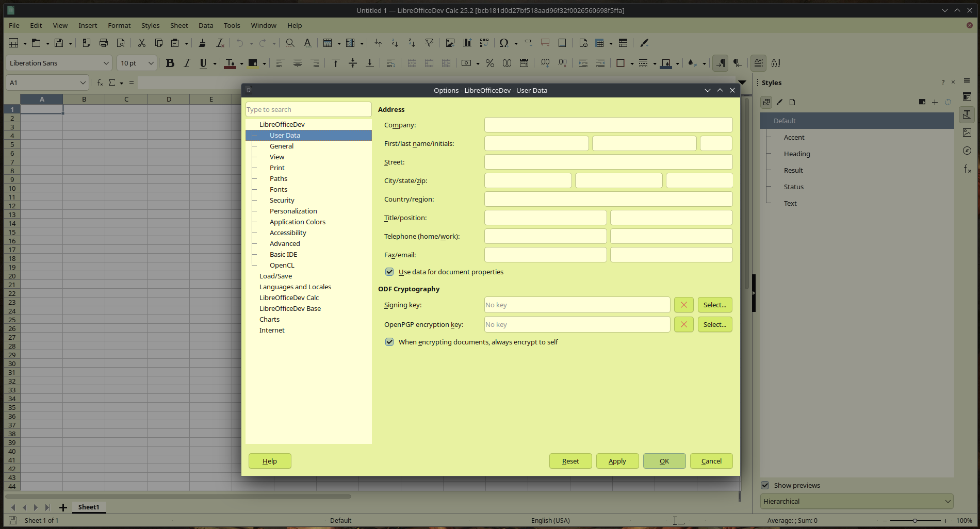Select Security in options tree
Screen dimensions: 980x529
[282, 200]
